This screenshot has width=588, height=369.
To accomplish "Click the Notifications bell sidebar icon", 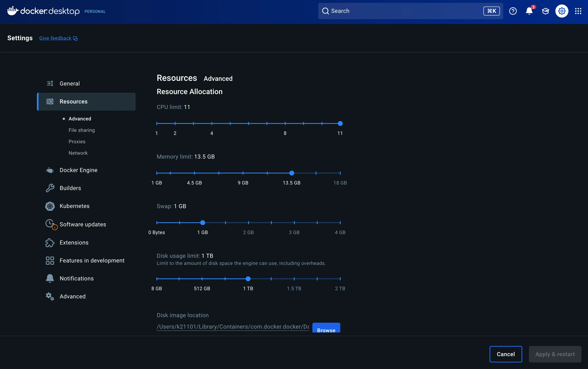I will tap(50, 278).
